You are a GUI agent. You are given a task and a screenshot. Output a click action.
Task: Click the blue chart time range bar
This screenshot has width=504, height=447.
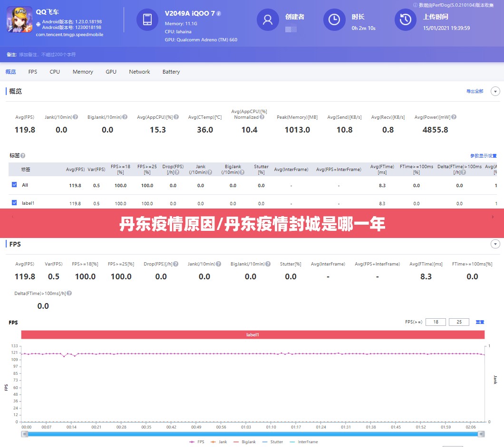tap(252, 434)
